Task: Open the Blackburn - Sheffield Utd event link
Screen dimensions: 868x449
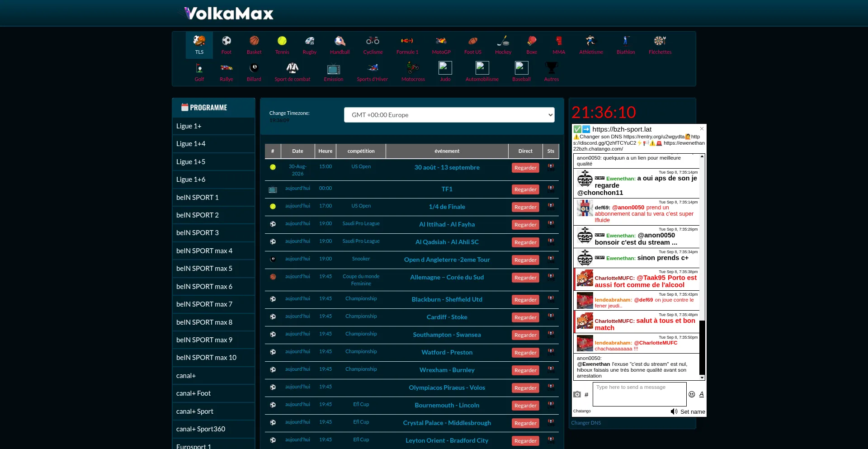Action: (447, 299)
